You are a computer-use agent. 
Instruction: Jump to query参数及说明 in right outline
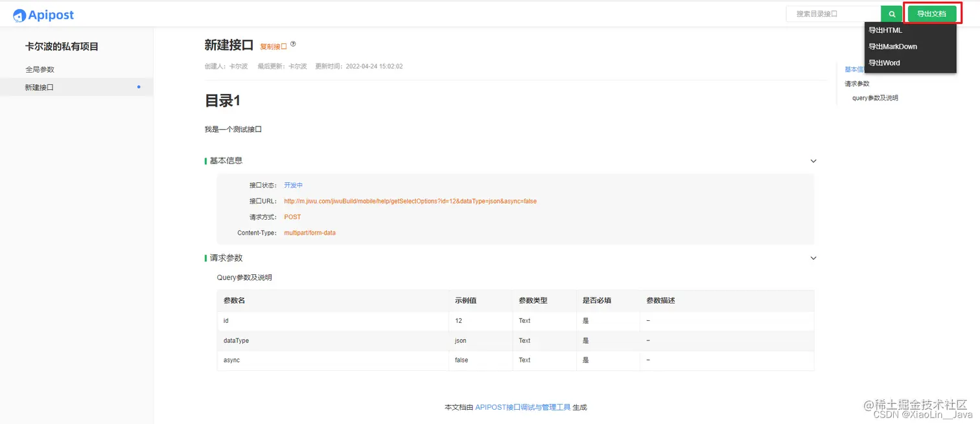[x=875, y=98]
